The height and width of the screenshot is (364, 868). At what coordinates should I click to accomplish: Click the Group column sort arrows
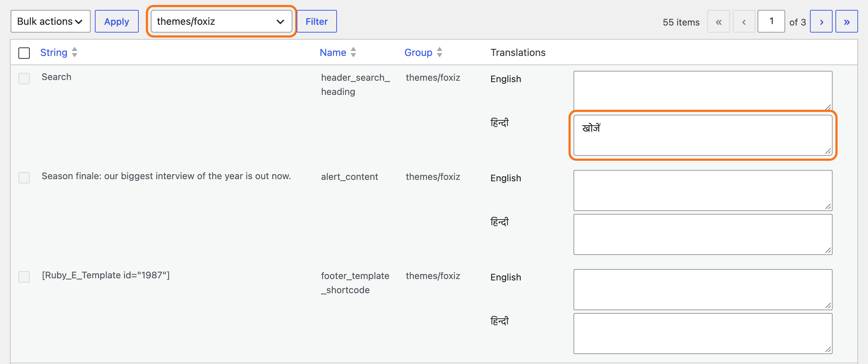439,52
